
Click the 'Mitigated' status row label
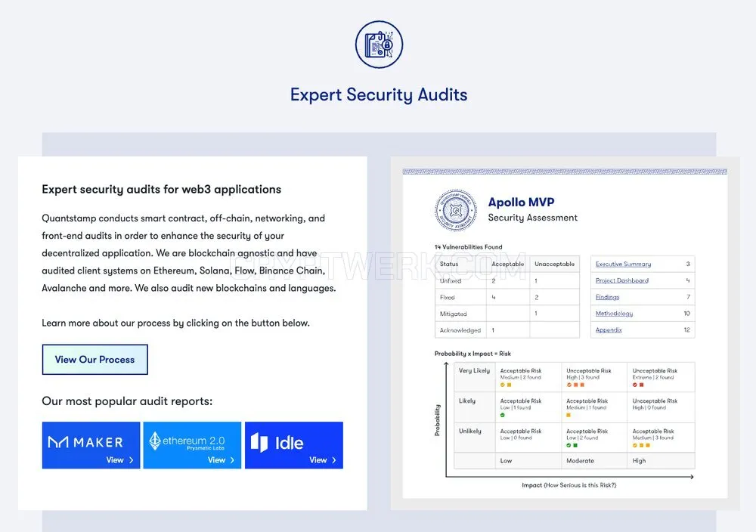453,314
